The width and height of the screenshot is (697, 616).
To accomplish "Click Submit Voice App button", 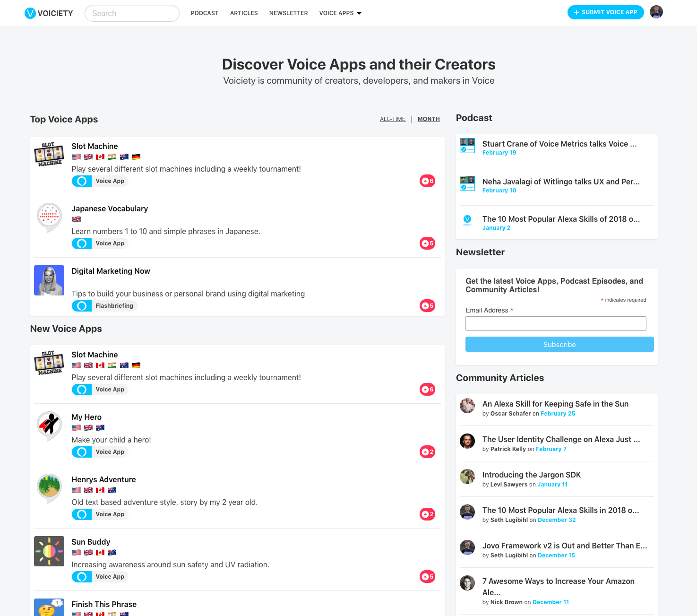I will [605, 12].
